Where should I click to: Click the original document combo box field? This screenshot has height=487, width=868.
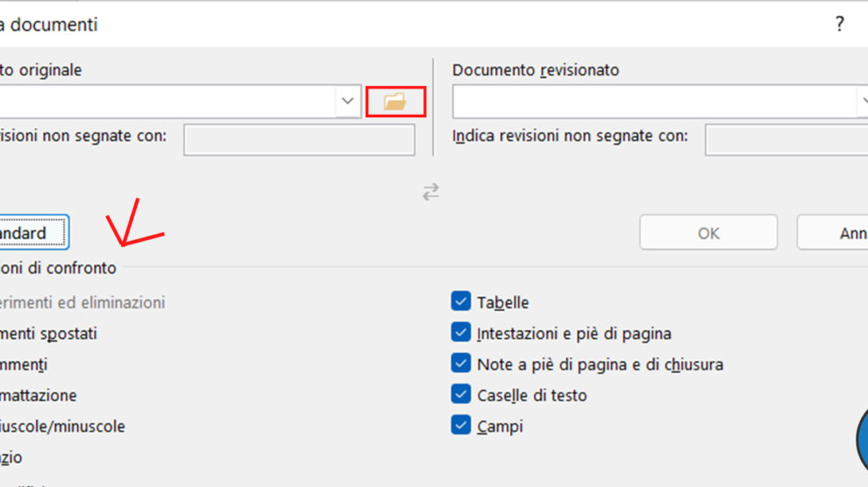[167, 102]
